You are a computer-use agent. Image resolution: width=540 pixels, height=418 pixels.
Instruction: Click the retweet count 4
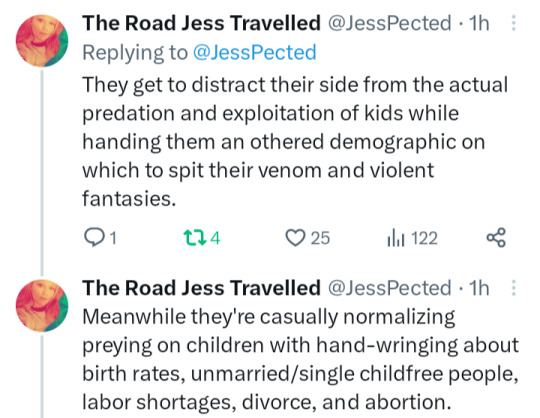tap(215, 238)
